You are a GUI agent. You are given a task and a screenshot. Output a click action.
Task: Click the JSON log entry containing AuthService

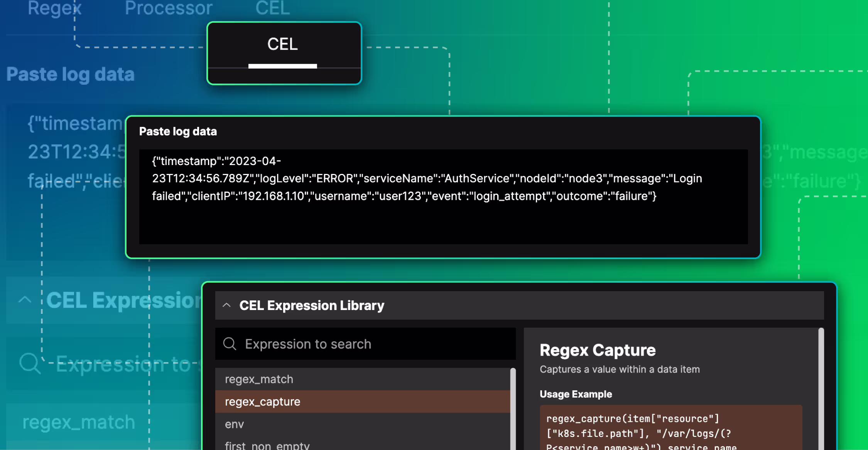pyautogui.click(x=424, y=178)
